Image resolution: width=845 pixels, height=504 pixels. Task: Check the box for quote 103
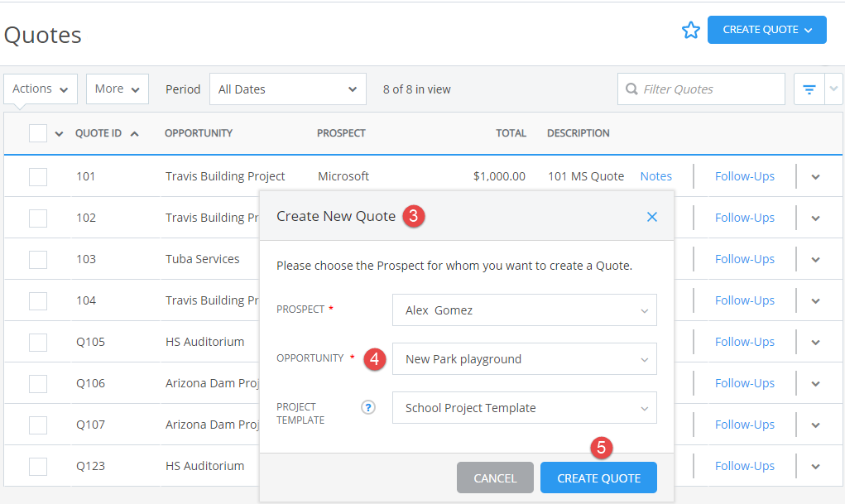pyautogui.click(x=38, y=259)
